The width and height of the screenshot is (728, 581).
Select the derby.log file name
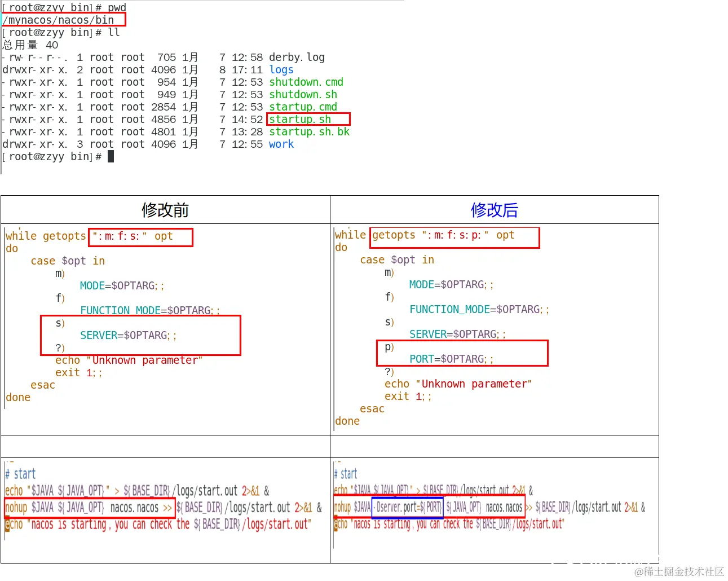[x=297, y=57]
